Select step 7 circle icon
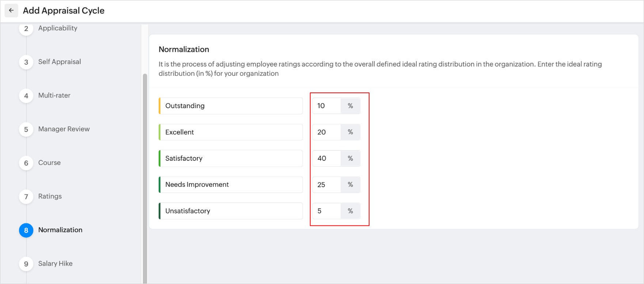This screenshot has width=644, height=284. tap(26, 197)
